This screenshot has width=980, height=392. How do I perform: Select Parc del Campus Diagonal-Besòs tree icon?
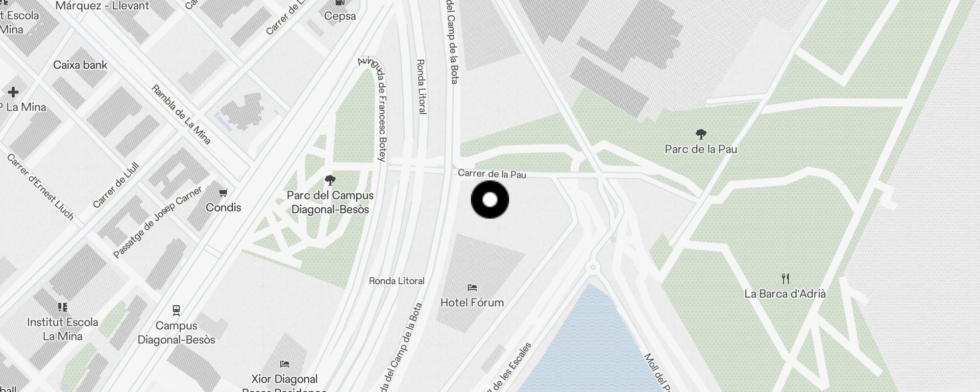pos(330,180)
